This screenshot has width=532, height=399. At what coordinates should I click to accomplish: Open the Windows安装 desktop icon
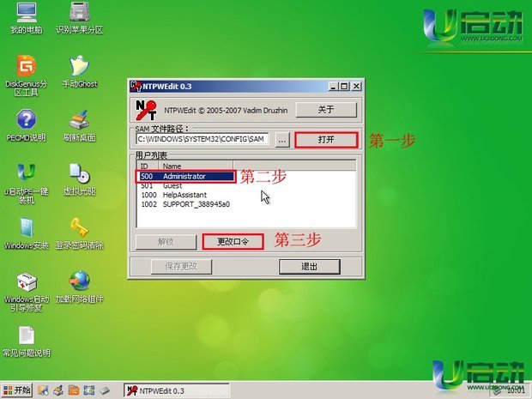pyautogui.click(x=26, y=233)
